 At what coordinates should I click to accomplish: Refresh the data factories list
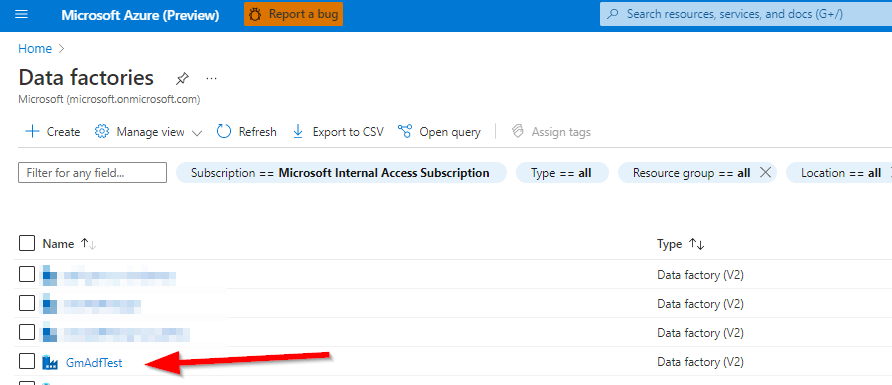point(246,132)
